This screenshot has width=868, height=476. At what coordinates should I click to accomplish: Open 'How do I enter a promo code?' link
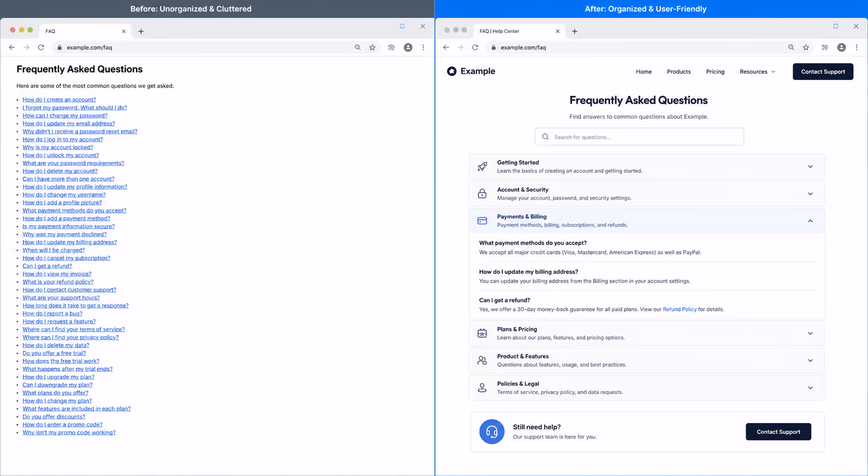click(x=63, y=425)
